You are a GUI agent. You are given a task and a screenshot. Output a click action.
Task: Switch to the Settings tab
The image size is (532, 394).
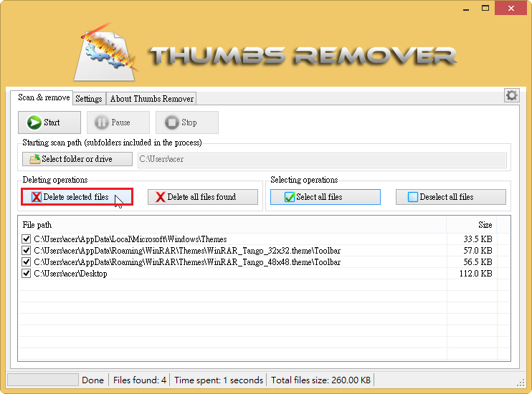click(89, 99)
